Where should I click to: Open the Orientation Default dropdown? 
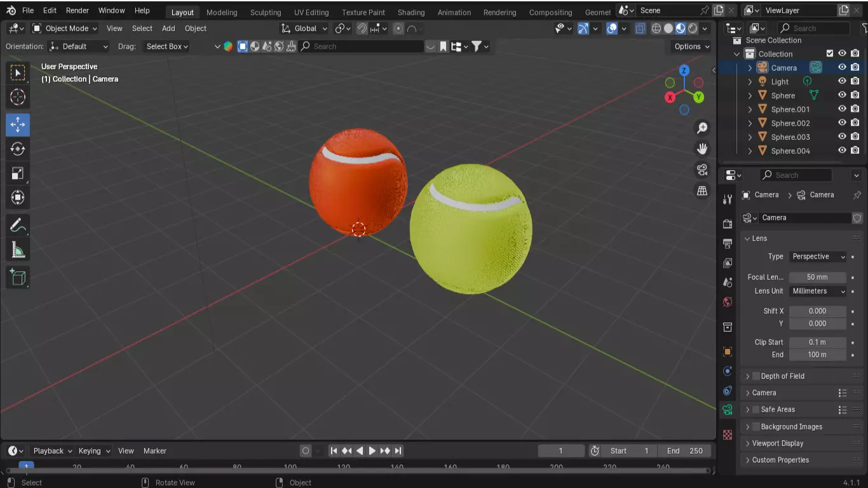point(79,46)
